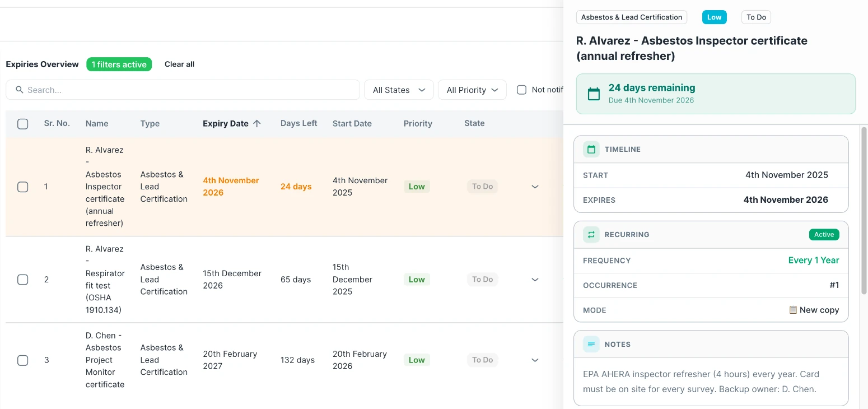Sort by the Priority column header

(x=418, y=123)
